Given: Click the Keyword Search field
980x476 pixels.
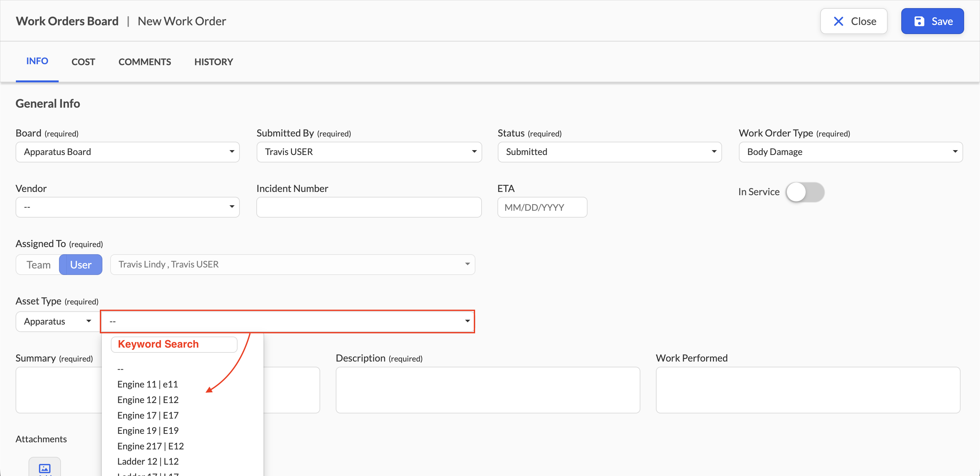Looking at the screenshot, I should [174, 344].
